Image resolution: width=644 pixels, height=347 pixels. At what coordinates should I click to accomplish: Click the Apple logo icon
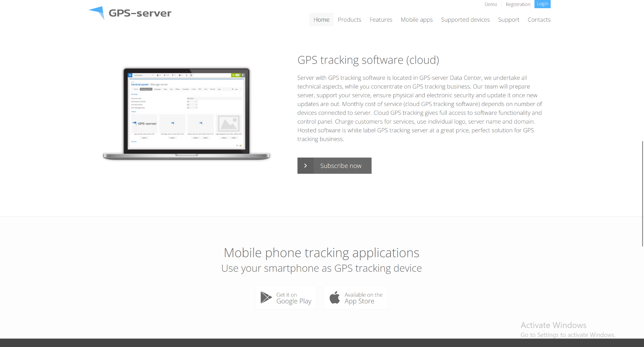[x=335, y=297]
